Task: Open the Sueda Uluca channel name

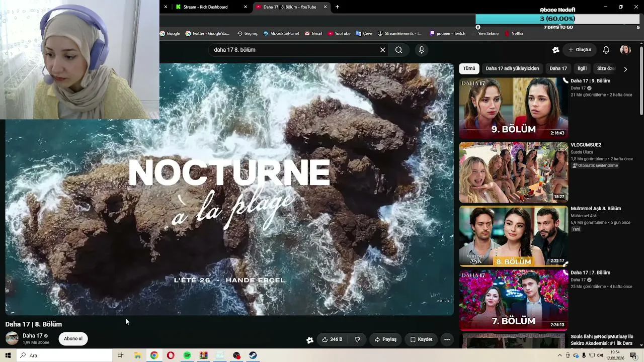Action: pos(582,152)
